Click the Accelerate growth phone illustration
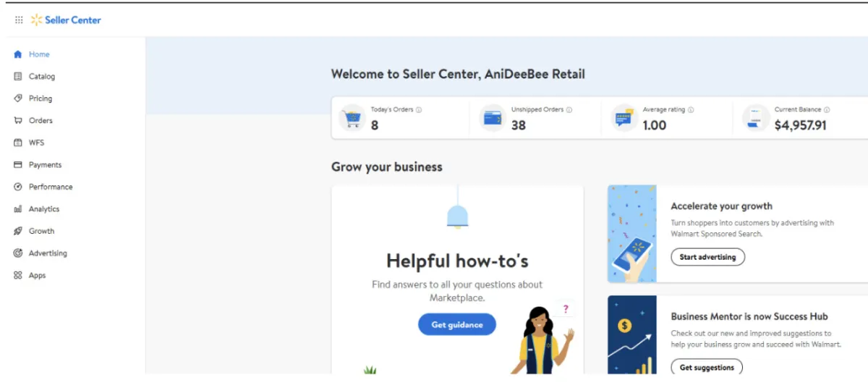 click(x=632, y=234)
